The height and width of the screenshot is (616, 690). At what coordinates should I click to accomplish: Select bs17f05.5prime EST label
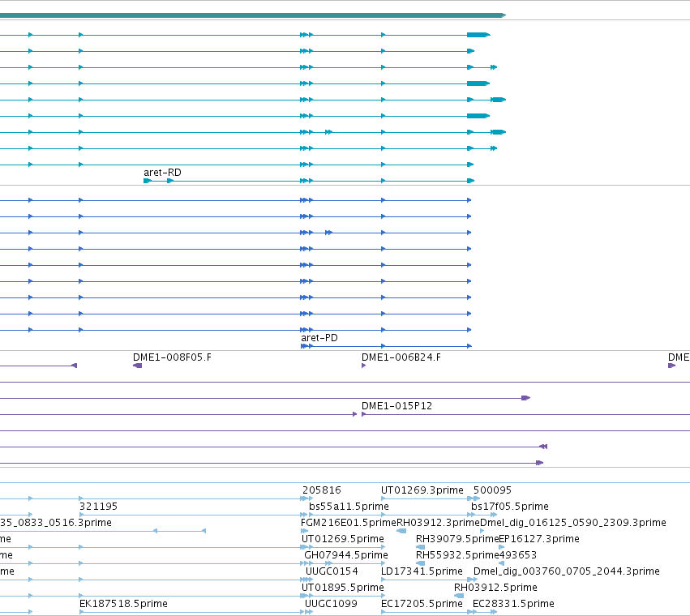click(x=510, y=507)
